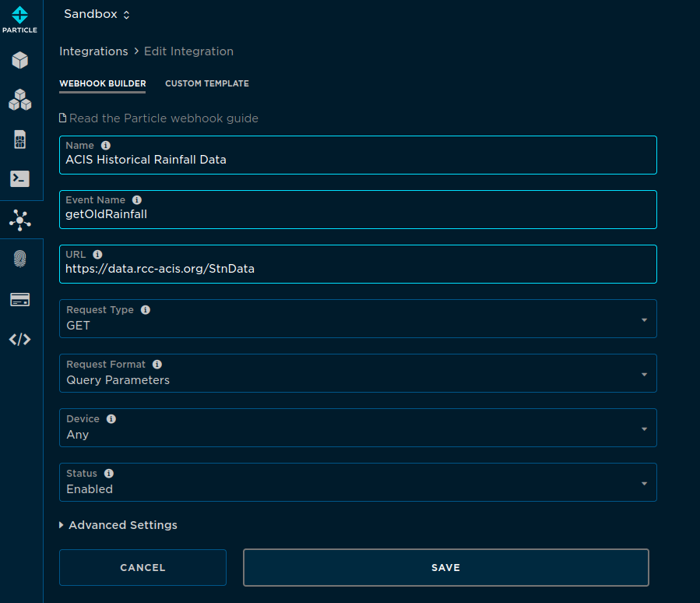Open the Sandbox workspace switcher
Screen dimensions: 700x603
pos(97,13)
